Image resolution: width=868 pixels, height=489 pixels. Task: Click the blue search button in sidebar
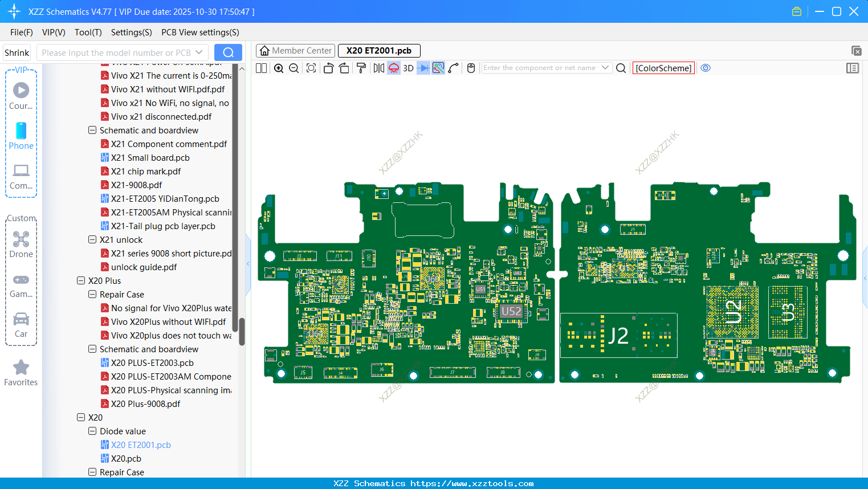click(x=228, y=52)
